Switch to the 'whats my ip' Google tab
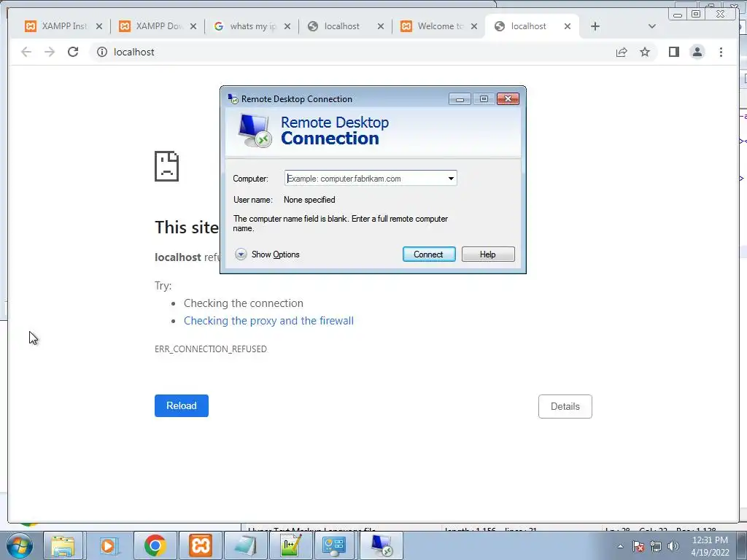 click(246, 26)
